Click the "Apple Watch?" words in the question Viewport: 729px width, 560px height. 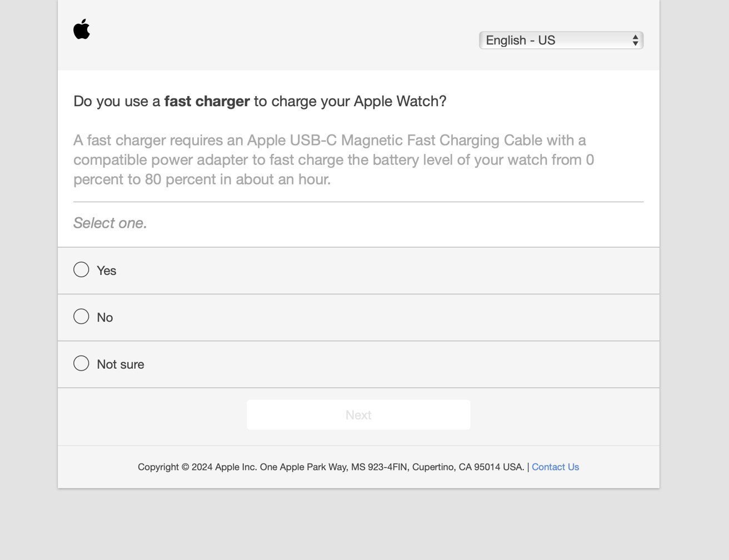coord(400,102)
